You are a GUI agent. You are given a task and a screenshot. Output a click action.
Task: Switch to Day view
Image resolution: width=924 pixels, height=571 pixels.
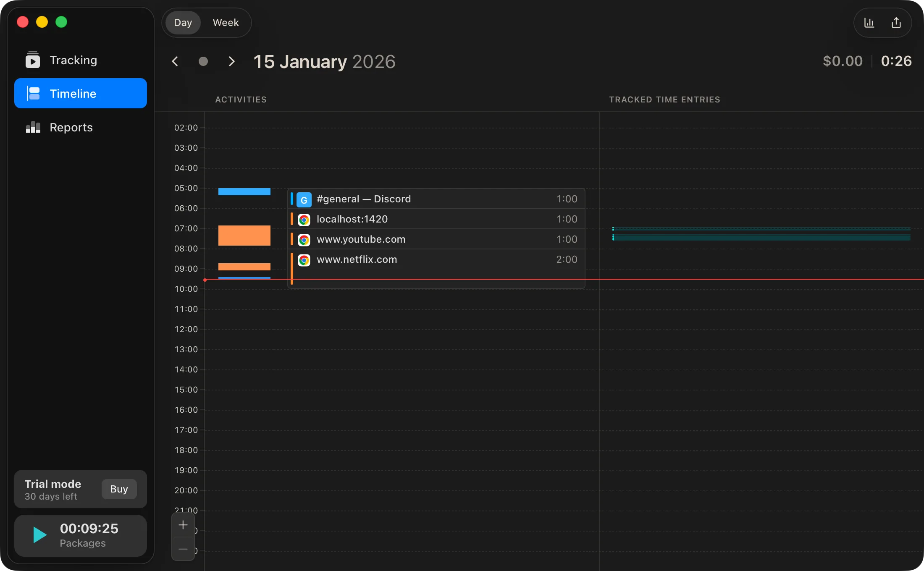pos(183,23)
